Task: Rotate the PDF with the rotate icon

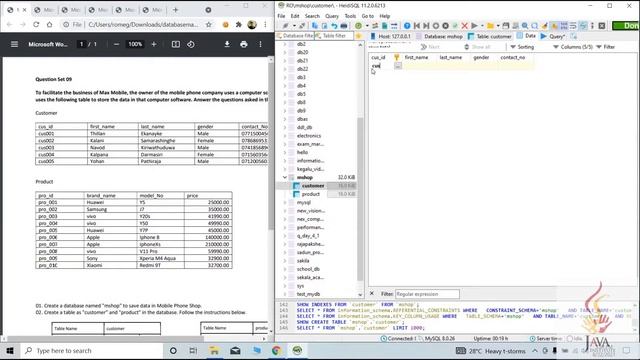Action: point(191,44)
